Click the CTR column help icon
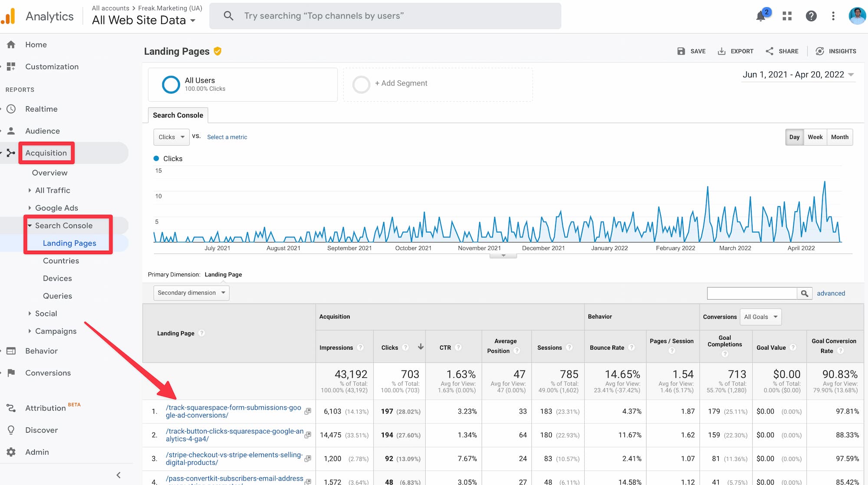The height and width of the screenshot is (485, 868). pos(458,347)
